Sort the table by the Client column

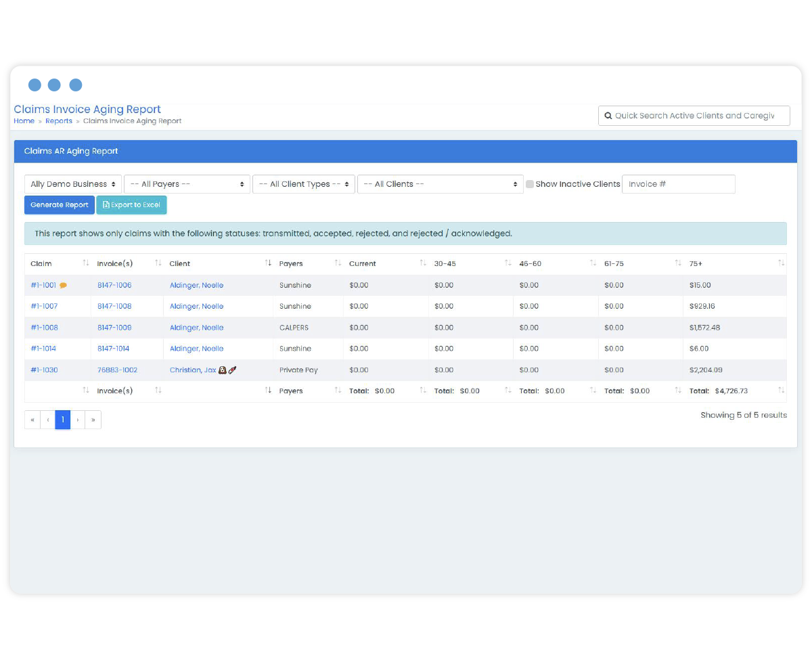tap(268, 263)
